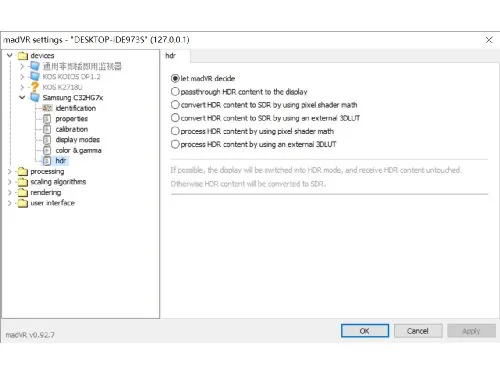This screenshot has height=375, width=500.
Task: Click the hdr page icon in tree
Action: pyautogui.click(x=47, y=161)
